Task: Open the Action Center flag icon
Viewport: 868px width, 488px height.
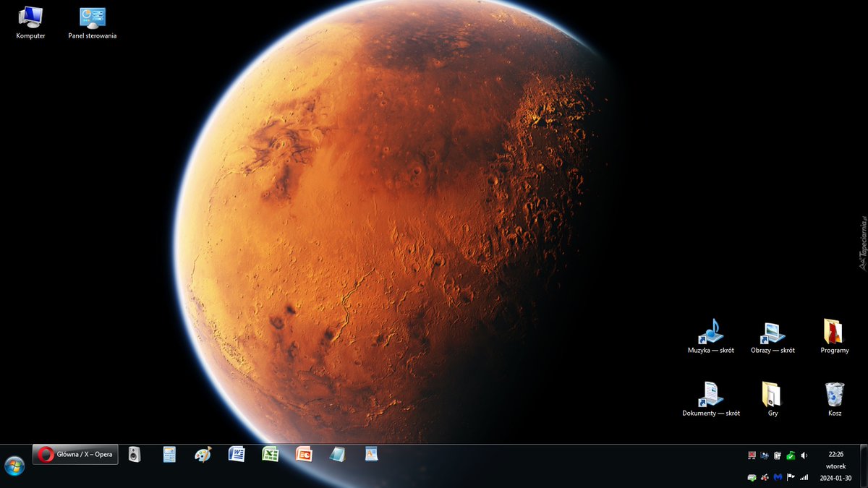Action: pyautogui.click(x=791, y=477)
